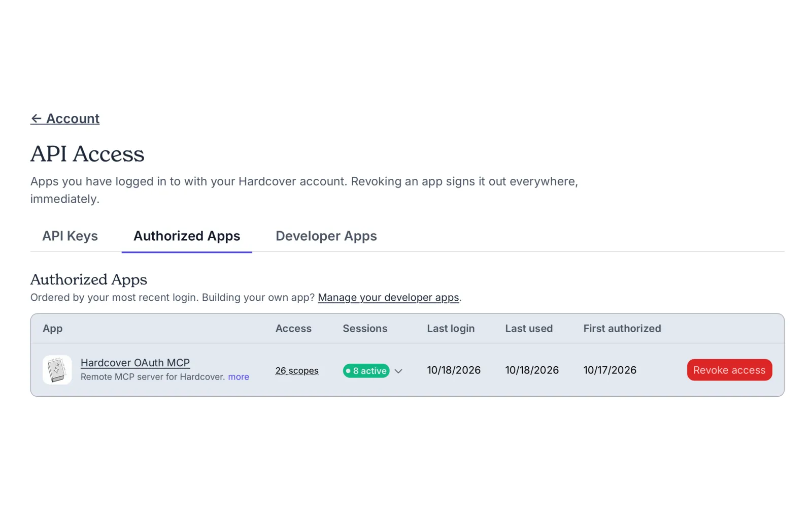812x508 pixels.
Task: Open Manage your developer apps link
Action: 388,298
